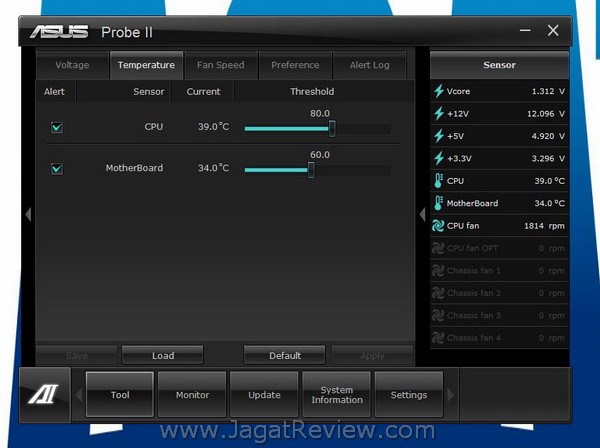Click the 39.0 °C current CPU value in table

pyautogui.click(x=214, y=127)
